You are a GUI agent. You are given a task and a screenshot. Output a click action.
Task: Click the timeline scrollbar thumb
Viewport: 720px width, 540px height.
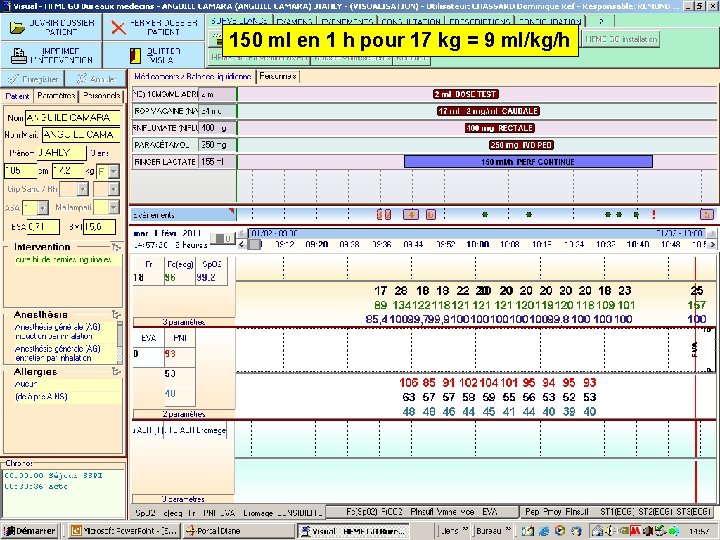coord(254,245)
